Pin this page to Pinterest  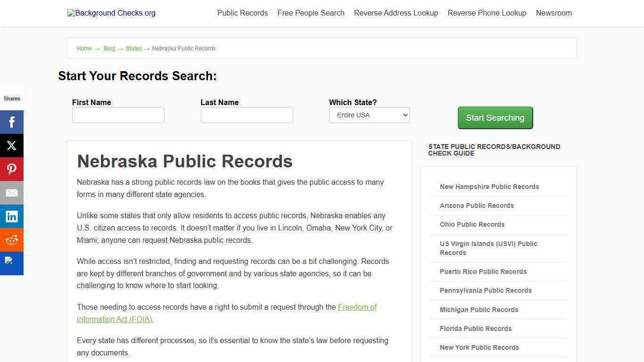point(12,169)
